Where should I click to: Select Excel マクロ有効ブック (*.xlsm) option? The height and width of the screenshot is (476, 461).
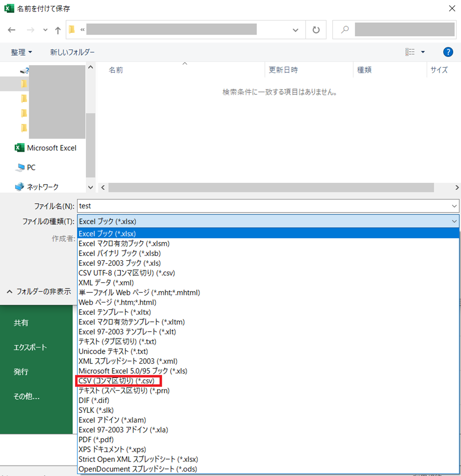point(124,244)
